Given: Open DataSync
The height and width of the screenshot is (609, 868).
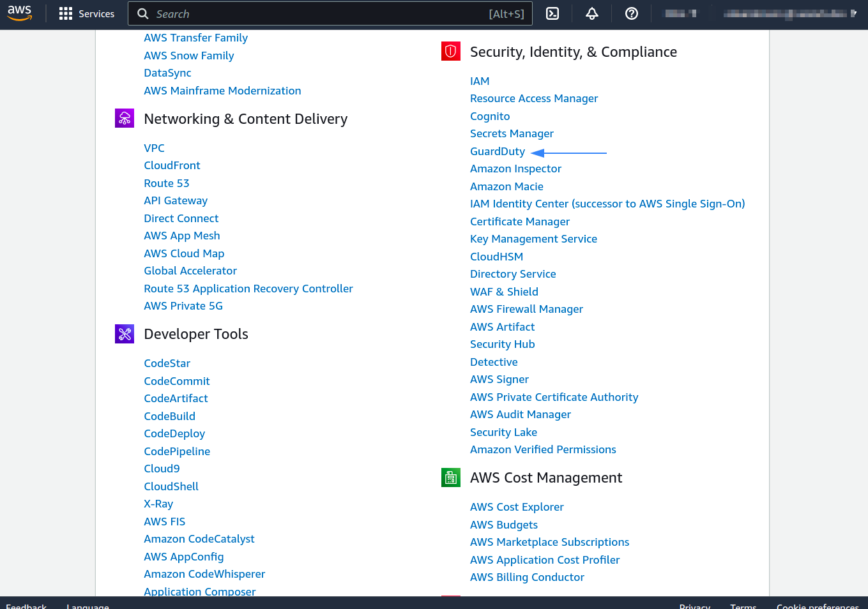Looking at the screenshot, I should pos(167,73).
